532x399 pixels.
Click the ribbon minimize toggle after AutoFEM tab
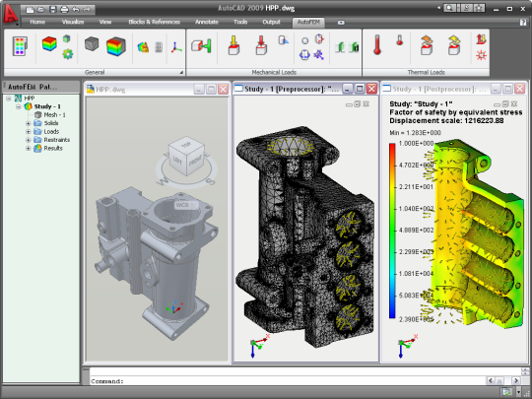pos(341,23)
